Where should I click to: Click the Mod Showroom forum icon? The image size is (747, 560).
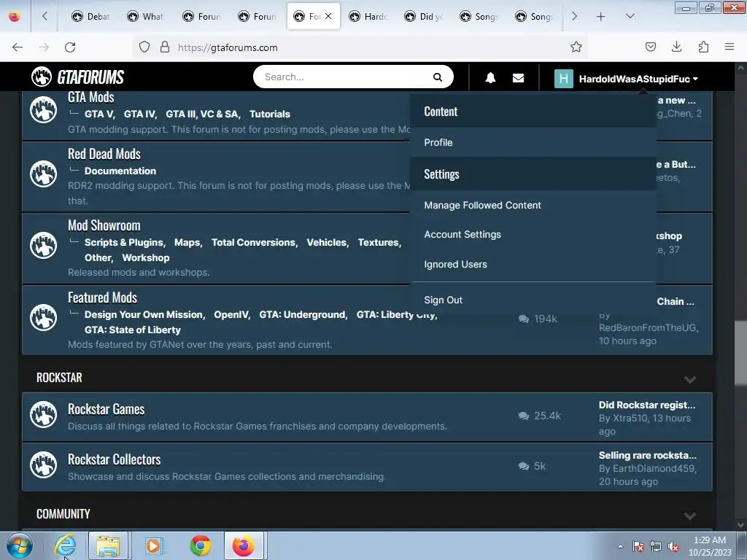(43, 246)
